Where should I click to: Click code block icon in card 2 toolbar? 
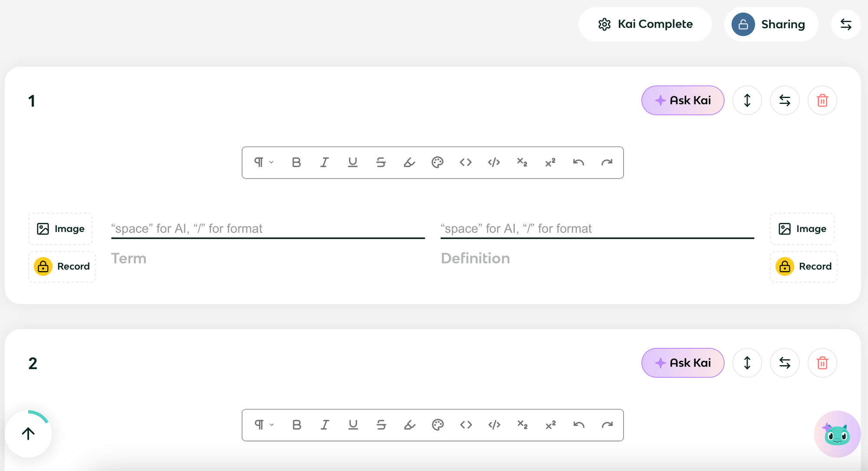[x=494, y=425]
